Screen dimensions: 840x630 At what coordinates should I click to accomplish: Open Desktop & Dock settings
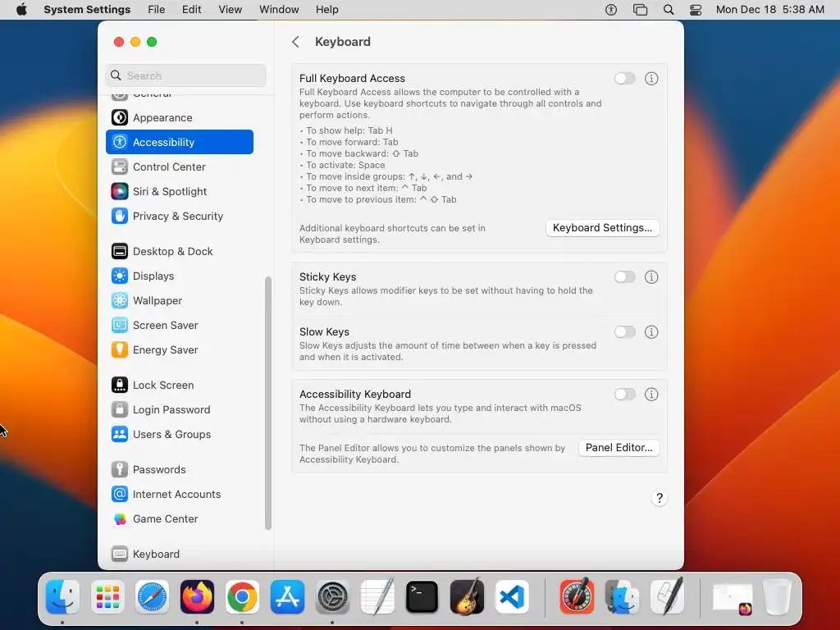tap(180, 251)
